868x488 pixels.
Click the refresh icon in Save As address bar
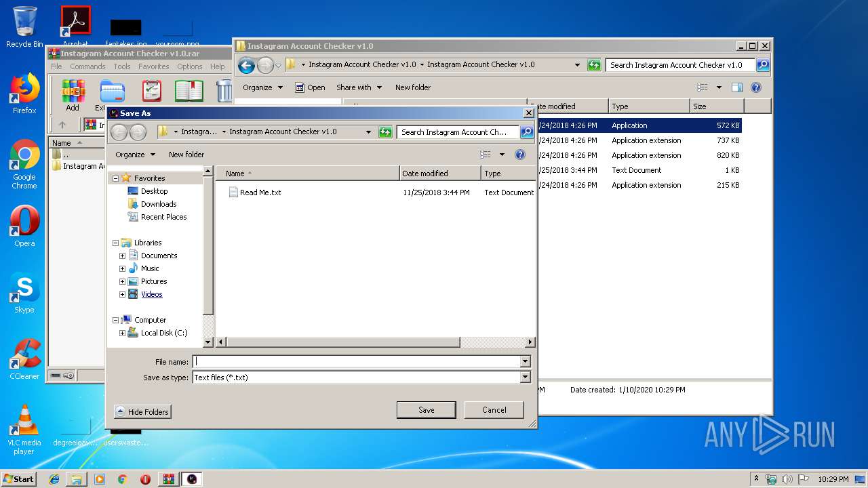pyautogui.click(x=385, y=132)
